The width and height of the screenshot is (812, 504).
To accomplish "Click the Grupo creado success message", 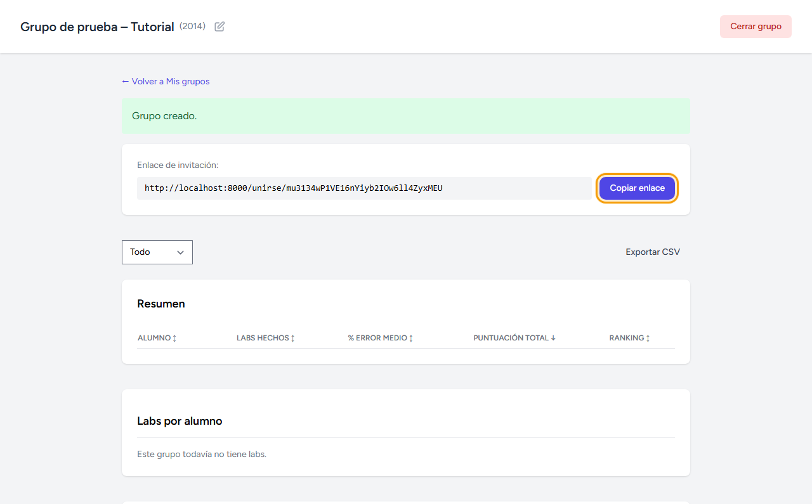I will coord(406,116).
